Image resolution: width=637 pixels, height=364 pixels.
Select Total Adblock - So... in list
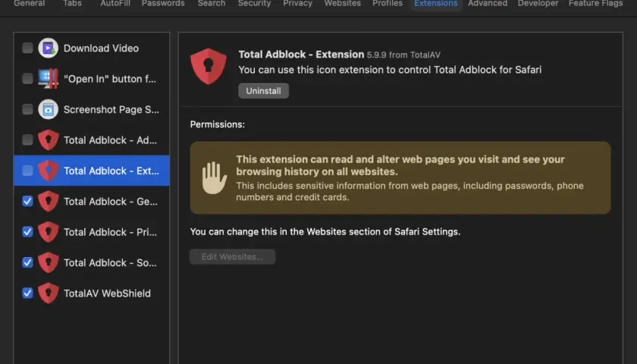(92, 262)
